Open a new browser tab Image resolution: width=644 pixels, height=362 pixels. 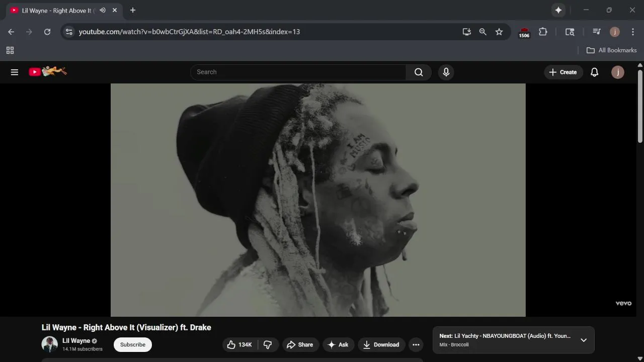tap(133, 10)
